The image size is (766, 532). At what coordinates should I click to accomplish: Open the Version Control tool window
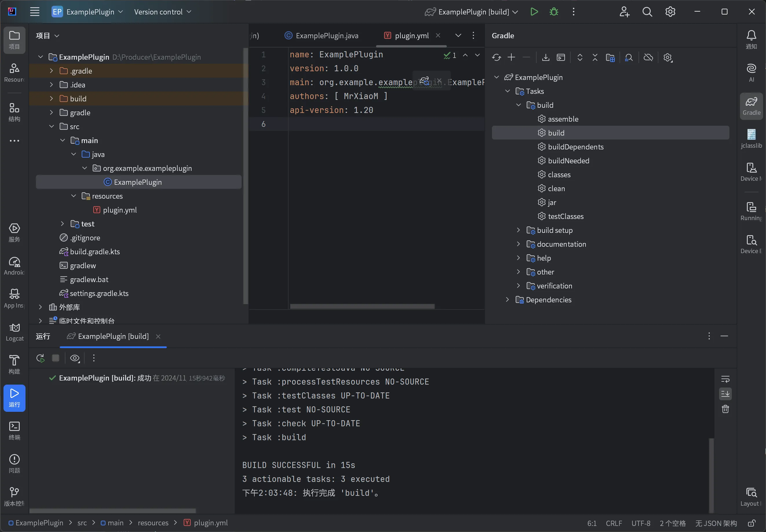pos(14,497)
